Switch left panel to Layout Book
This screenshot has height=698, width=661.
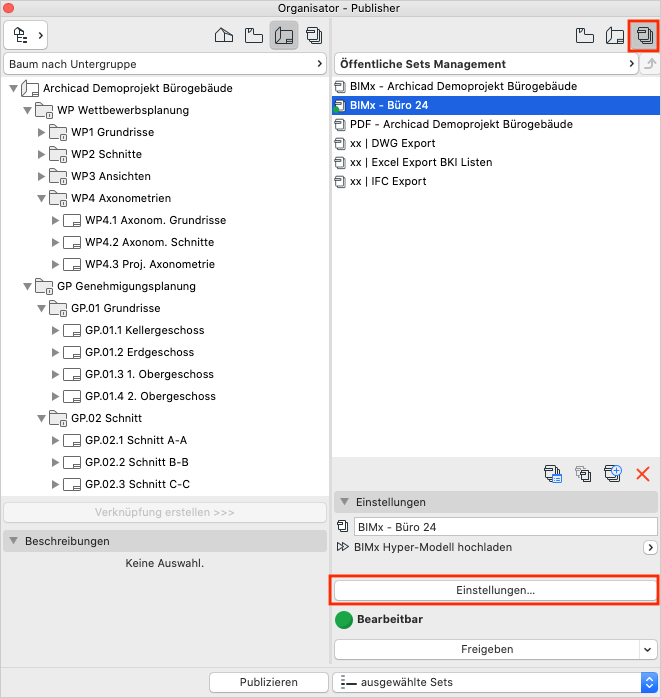pos(284,35)
